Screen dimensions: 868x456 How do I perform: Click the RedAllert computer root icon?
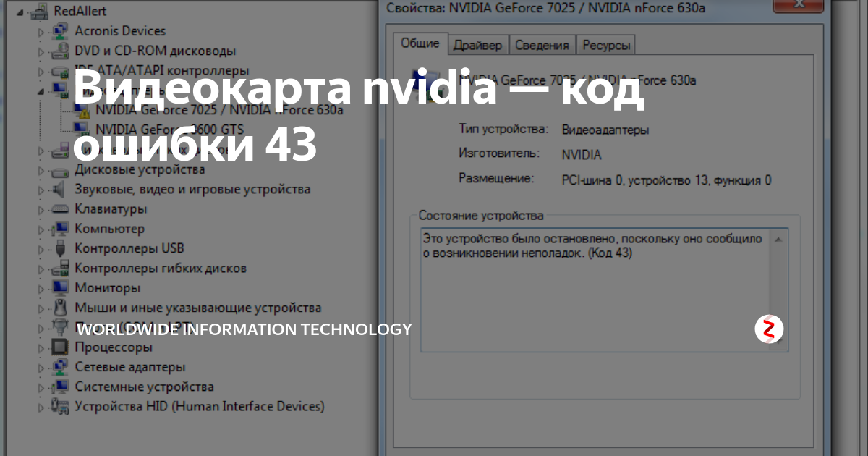(x=39, y=12)
